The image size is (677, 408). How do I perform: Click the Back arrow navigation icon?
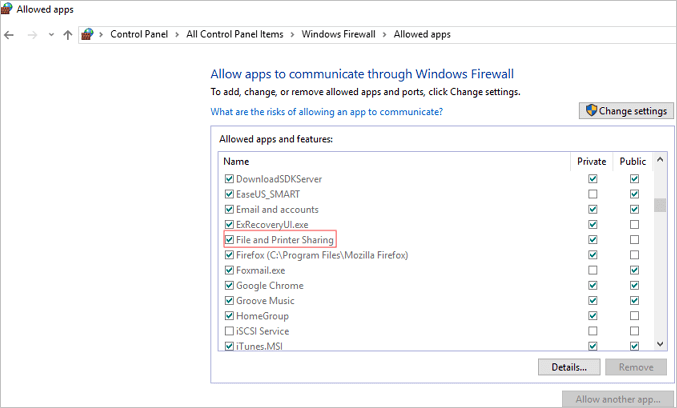[9, 34]
